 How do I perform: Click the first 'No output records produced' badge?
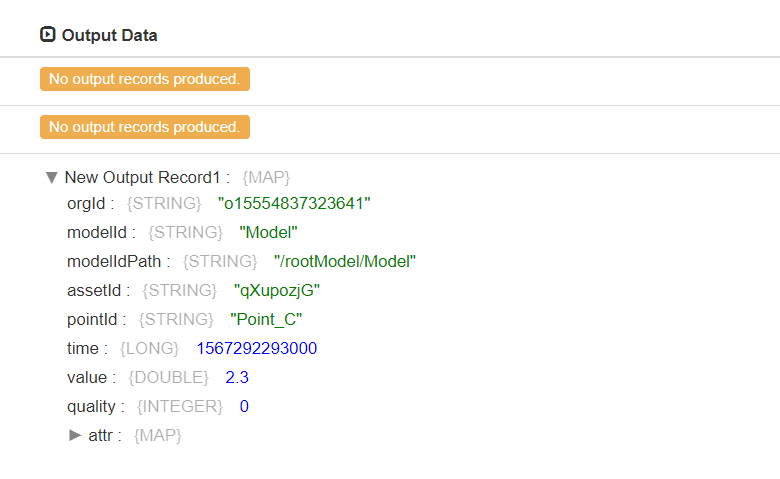point(144,79)
